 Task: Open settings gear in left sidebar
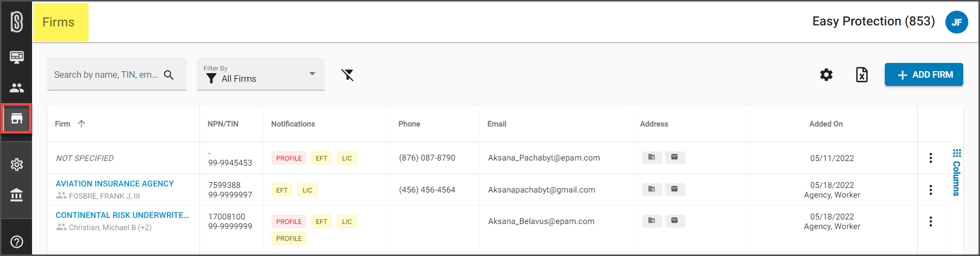(x=17, y=165)
